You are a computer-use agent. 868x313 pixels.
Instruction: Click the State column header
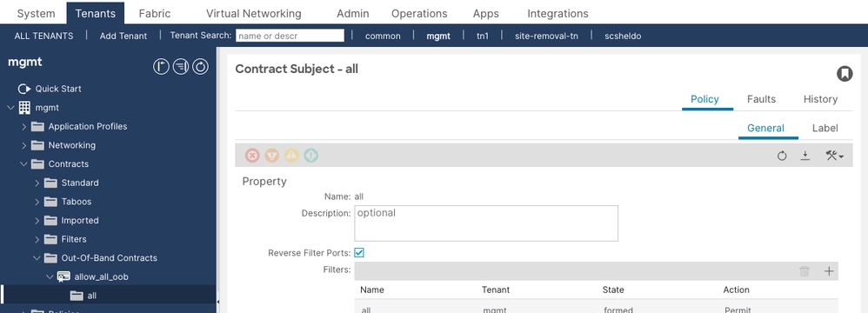pos(613,290)
